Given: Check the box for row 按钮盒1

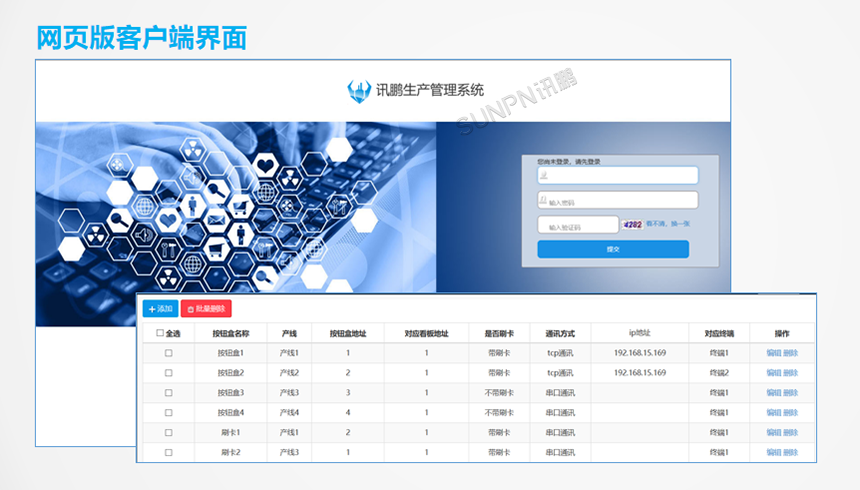Looking at the screenshot, I should click(168, 353).
